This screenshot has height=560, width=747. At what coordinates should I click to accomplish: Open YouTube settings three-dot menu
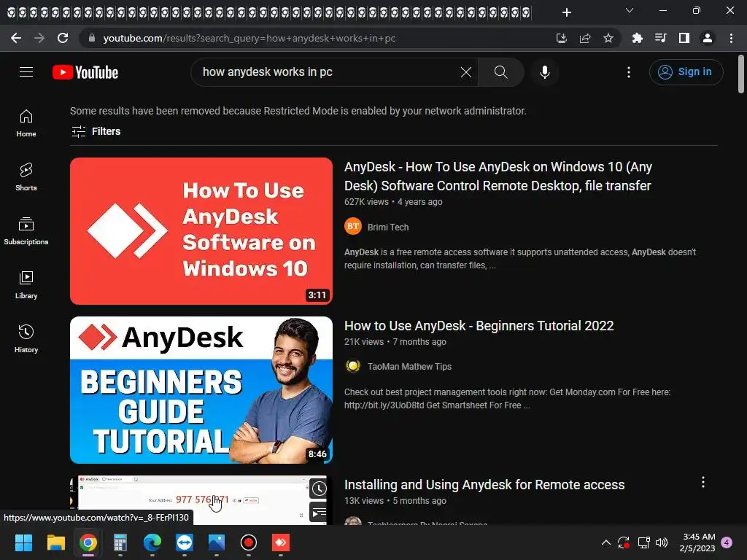pyautogui.click(x=628, y=72)
